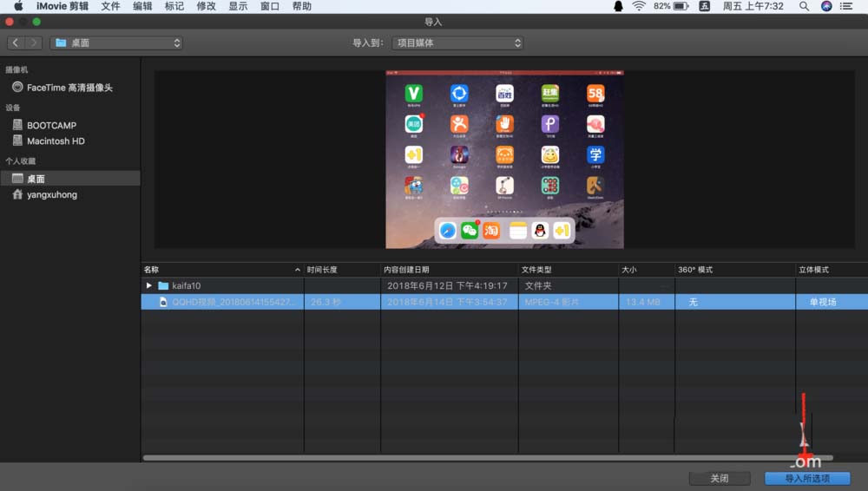Go back with the left navigation arrow
The image size is (868, 491).
click(16, 43)
